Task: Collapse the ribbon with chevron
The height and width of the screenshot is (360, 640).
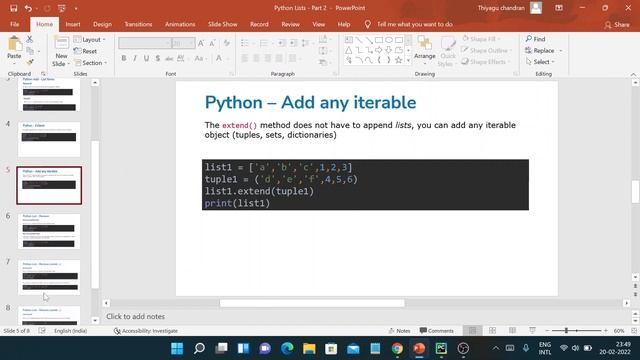Action: (x=633, y=74)
